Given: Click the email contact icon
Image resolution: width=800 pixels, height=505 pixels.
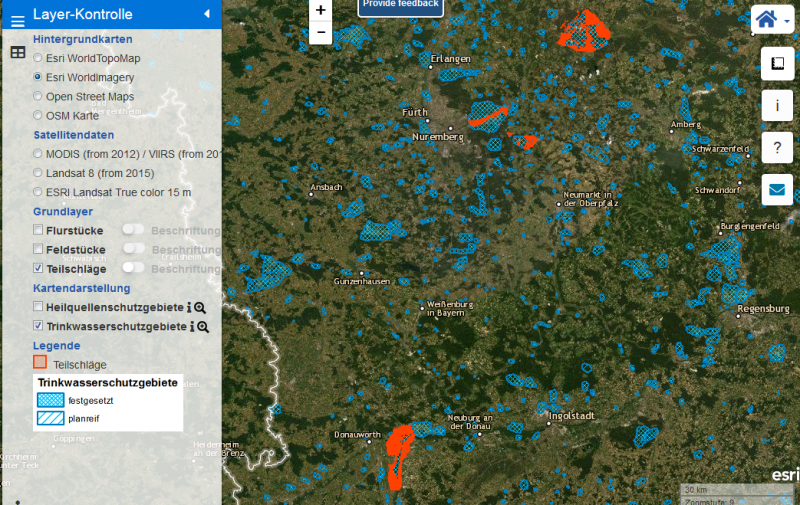Looking at the screenshot, I should [x=777, y=189].
